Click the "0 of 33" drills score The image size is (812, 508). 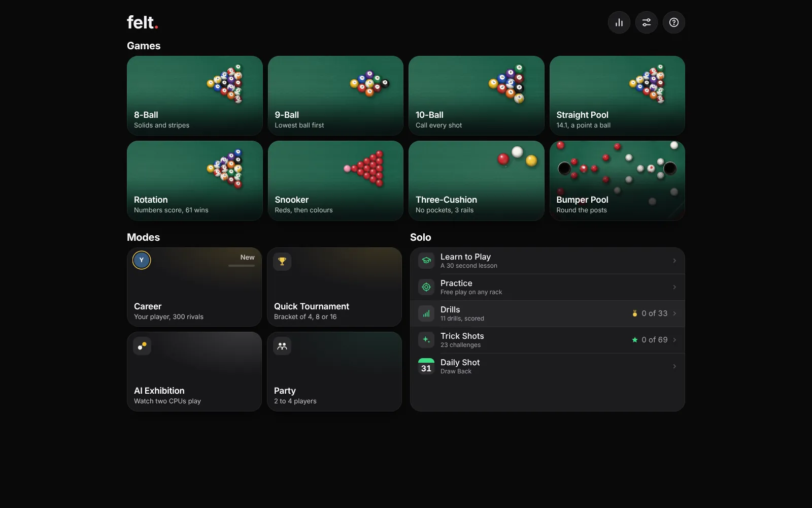pyautogui.click(x=654, y=313)
